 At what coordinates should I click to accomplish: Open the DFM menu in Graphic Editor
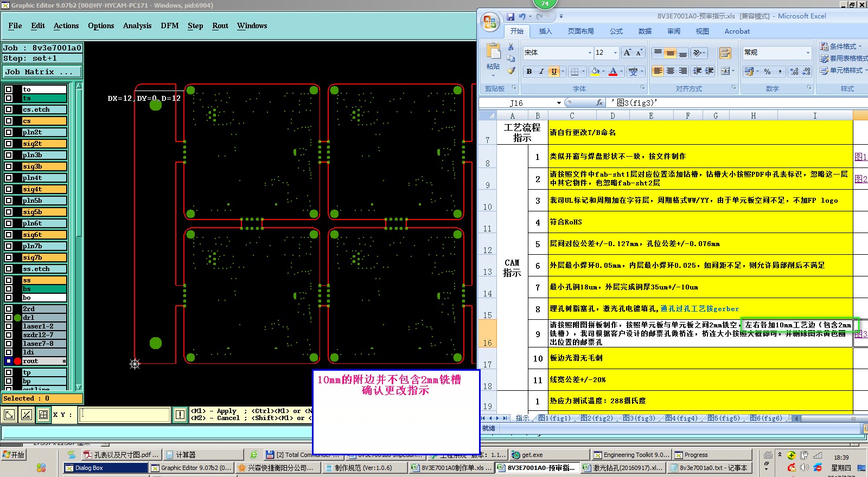170,25
